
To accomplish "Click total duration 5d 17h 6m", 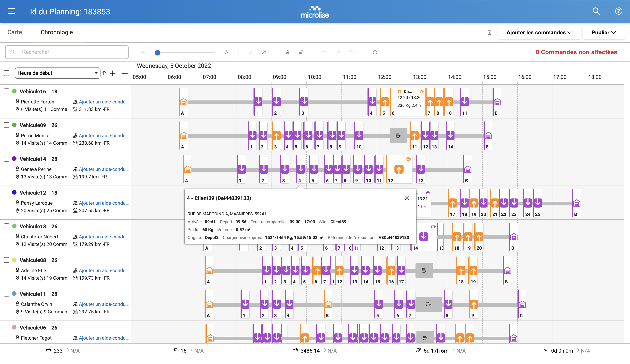I will pyautogui.click(x=436, y=351).
